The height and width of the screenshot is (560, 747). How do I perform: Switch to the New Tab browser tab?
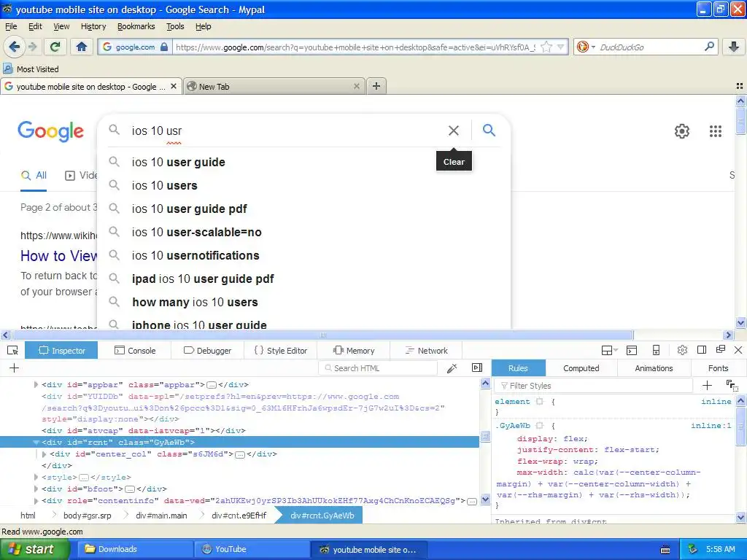click(274, 86)
